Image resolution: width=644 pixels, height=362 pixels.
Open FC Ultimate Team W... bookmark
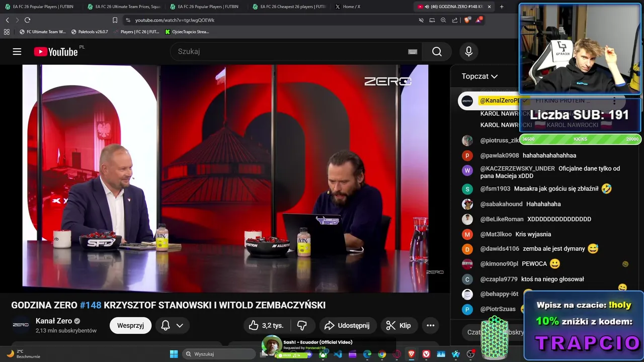tap(43, 32)
